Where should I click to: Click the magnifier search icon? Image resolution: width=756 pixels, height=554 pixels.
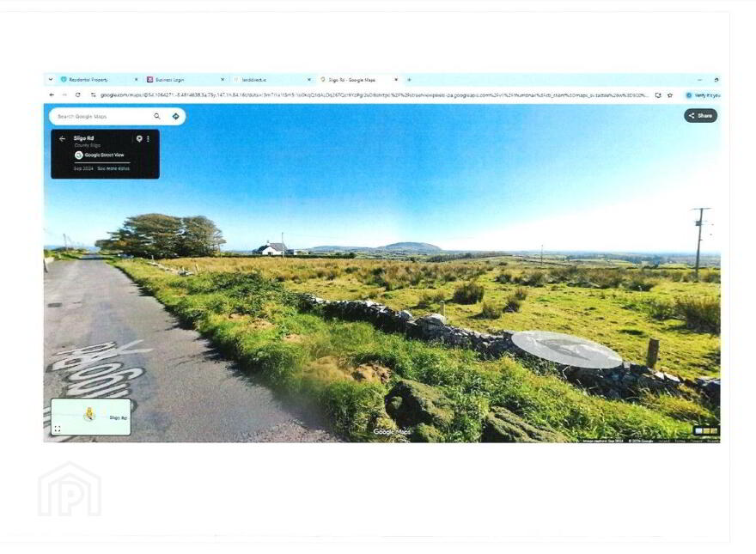pos(156,116)
